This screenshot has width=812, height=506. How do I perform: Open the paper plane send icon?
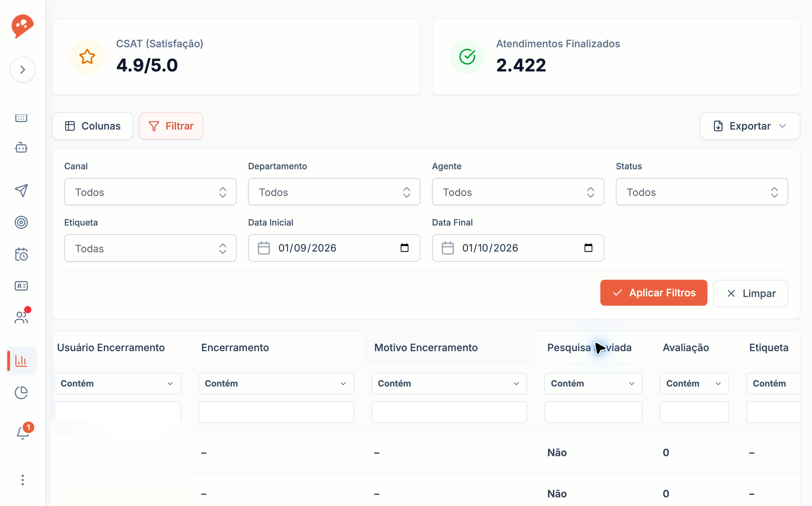[x=21, y=190]
